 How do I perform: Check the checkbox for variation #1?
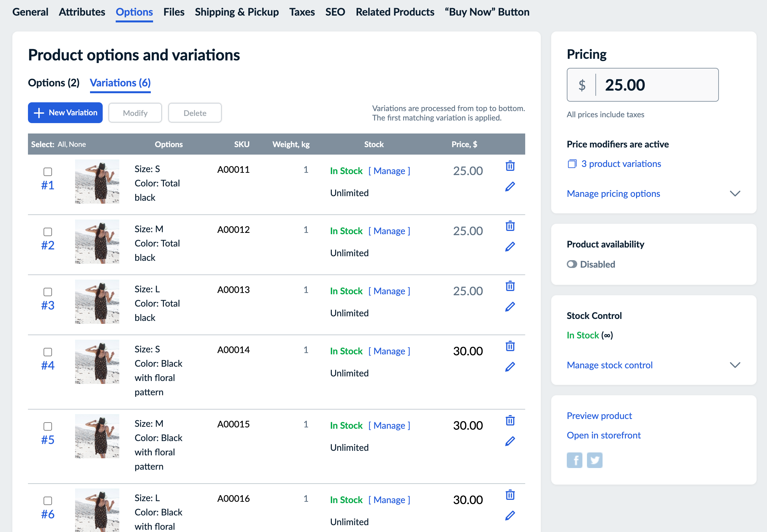48,172
